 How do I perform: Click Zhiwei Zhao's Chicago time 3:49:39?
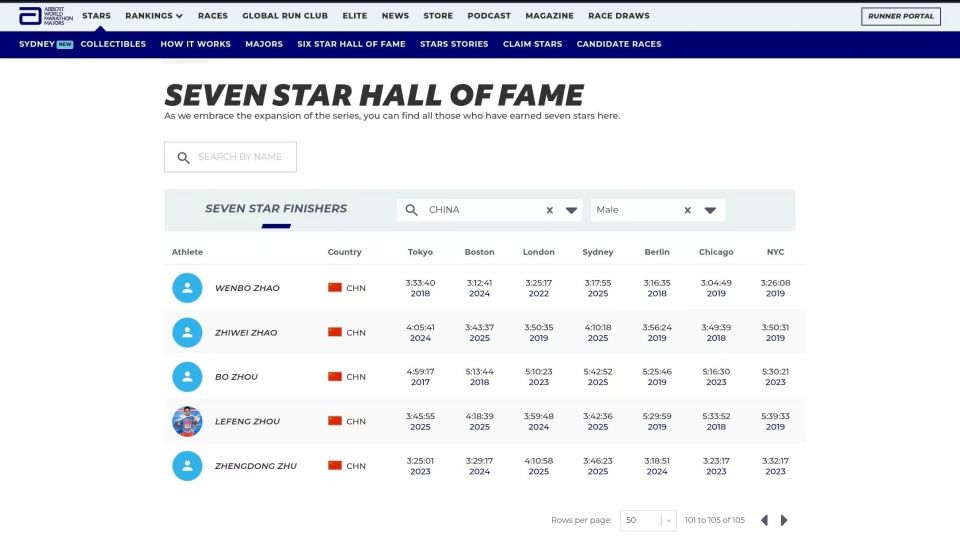[x=716, y=328]
